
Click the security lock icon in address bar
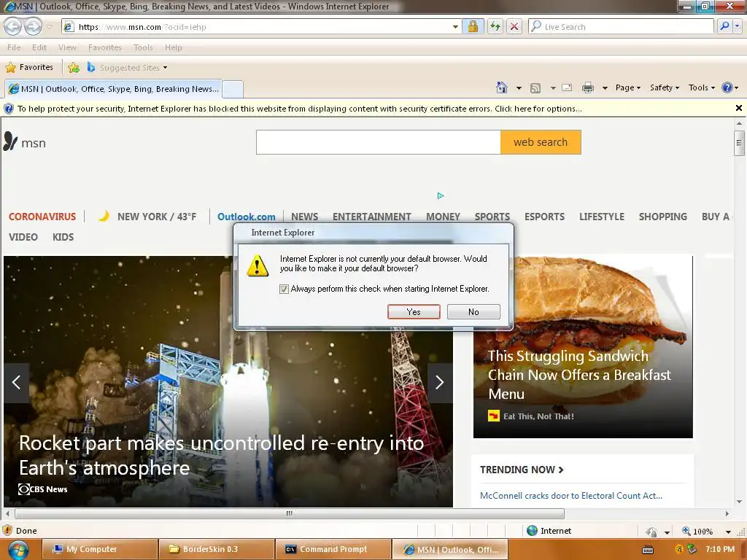(x=473, y=27)
